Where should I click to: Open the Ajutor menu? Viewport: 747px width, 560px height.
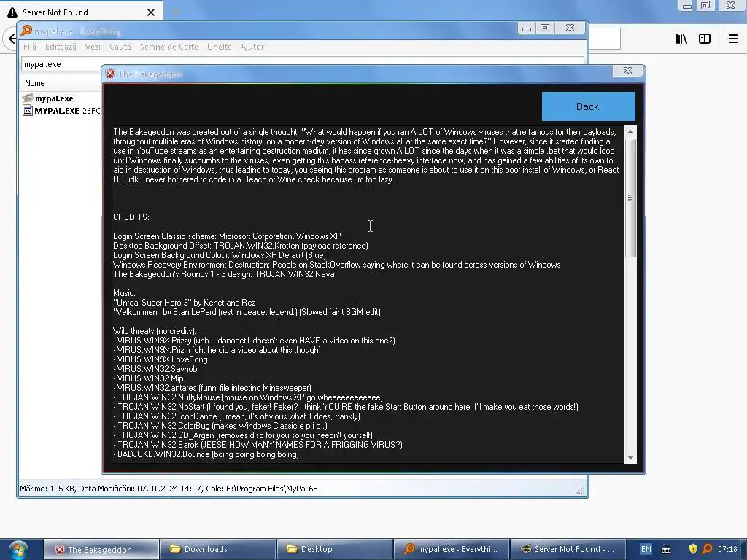tap(252, 47)
